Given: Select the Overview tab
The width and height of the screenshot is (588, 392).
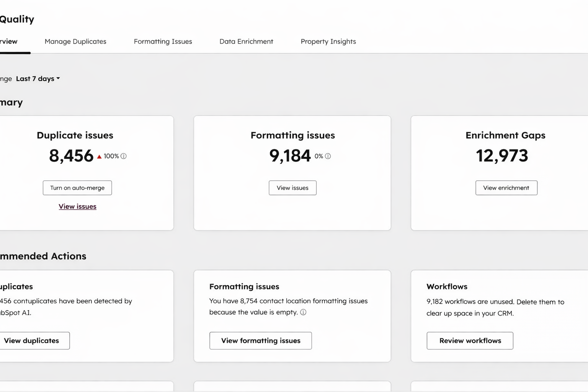Looking at the screenshot, I should [10, 41].
